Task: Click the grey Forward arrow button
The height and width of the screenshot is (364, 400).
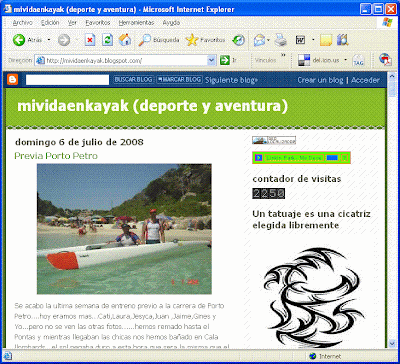Action: (64, 40)
